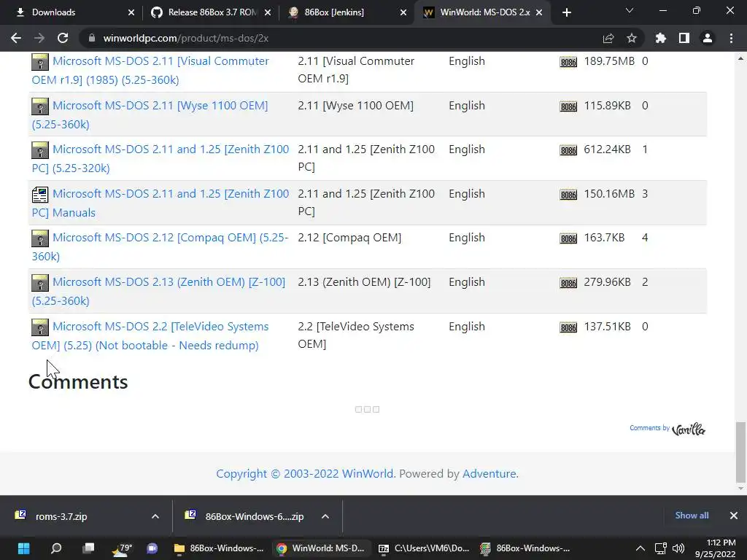The width and height of the screenshot is (747, 560).
Task: Switch to Release 86Box 3.7 ROM tab
Action: coord(209,12)
